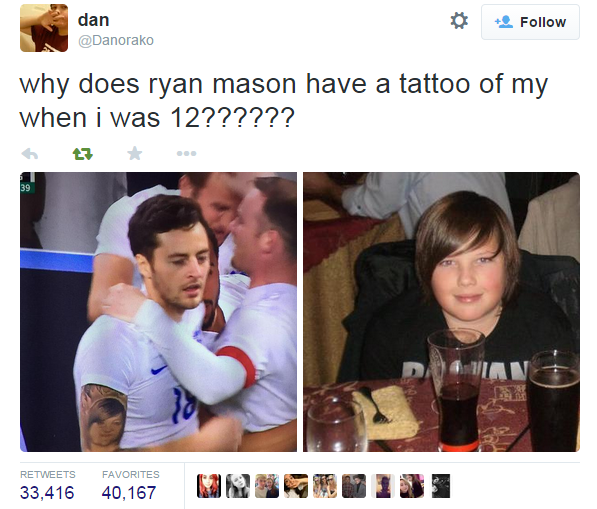Click the fifth retweeter group avatar

[x=325, y=486]
